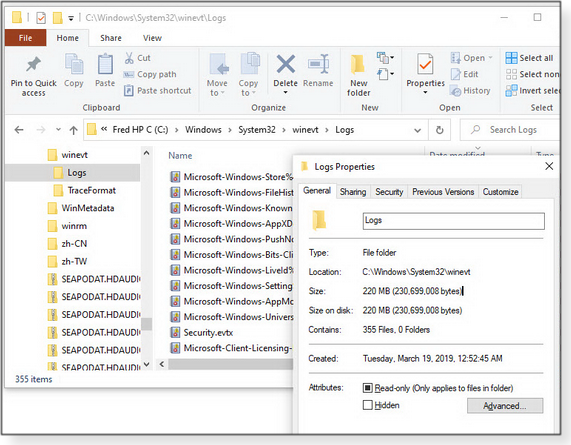Click the navigation pane vertical scrollbar thumb

pyautogui.click(x=146, y=324)
